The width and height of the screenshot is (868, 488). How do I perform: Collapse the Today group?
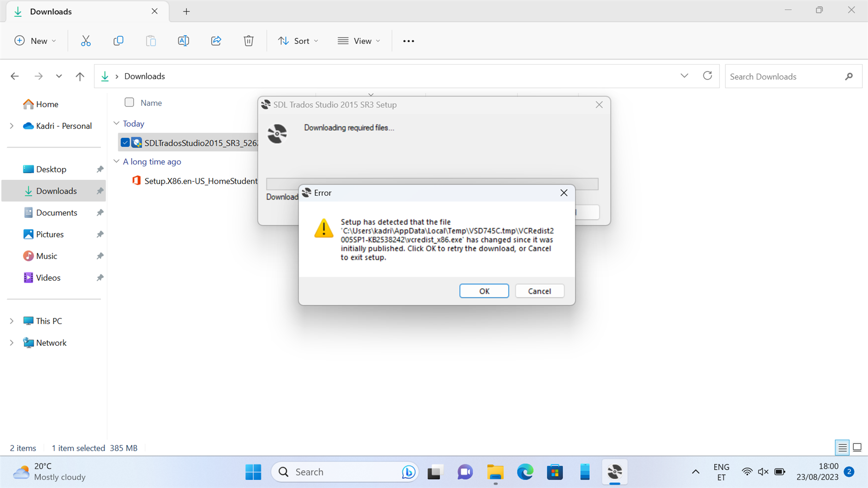(117, 123)
